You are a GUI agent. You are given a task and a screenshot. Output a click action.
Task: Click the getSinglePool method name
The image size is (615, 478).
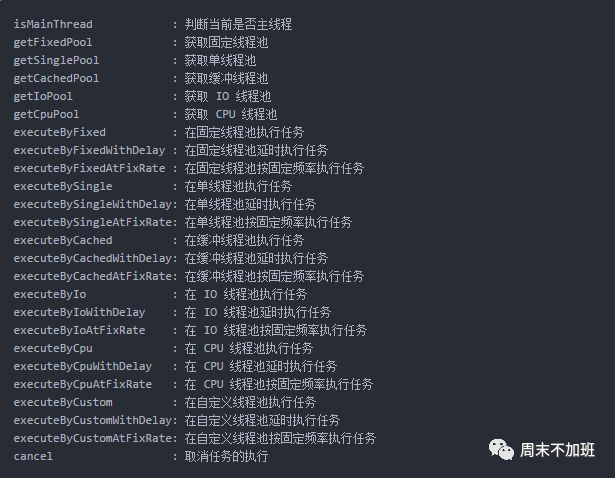coord(56,60)
